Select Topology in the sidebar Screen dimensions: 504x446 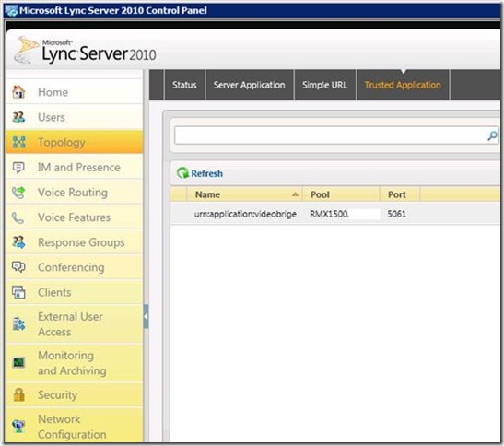75,142
